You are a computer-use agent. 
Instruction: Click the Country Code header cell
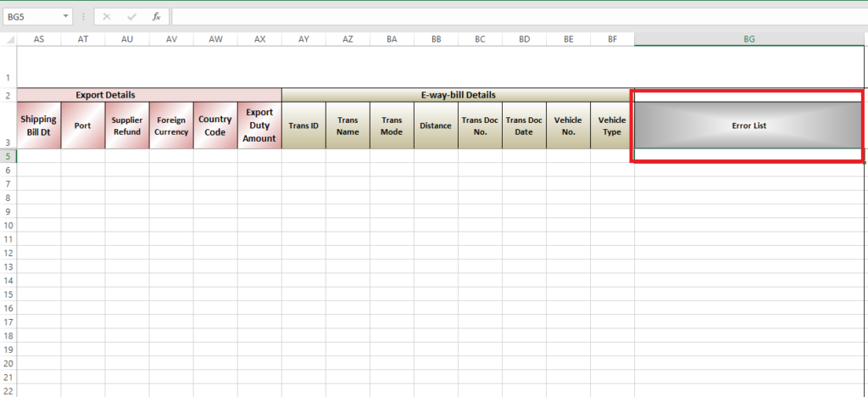(x=215, y=126)
